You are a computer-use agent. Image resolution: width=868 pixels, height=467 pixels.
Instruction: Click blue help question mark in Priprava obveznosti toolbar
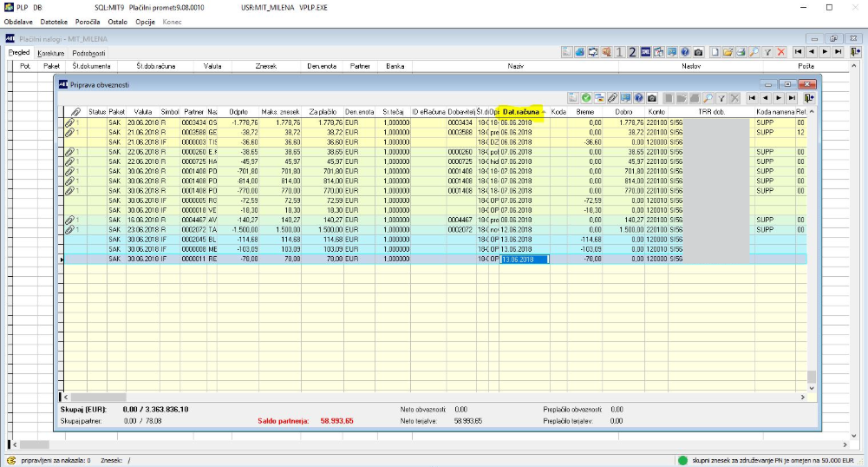pyautogui.click(x=638, y=98)
